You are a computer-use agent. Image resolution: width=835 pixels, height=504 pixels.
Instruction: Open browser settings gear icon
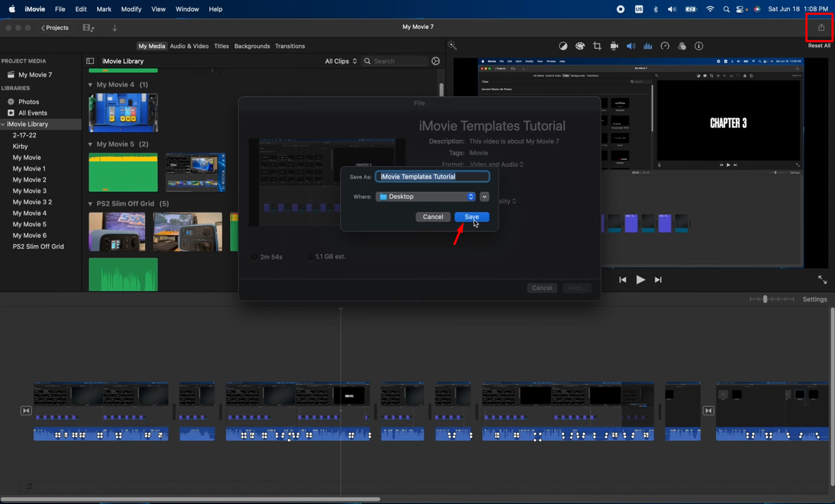click(x=436, y=61)
